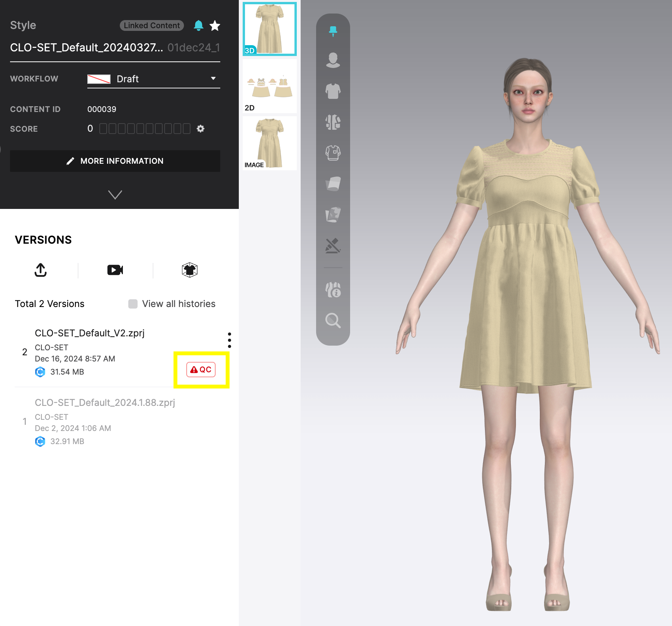Open the QC warning indicator
This screenshot has width=672, height=626.
pyautogui.click(x=201, y=370)
